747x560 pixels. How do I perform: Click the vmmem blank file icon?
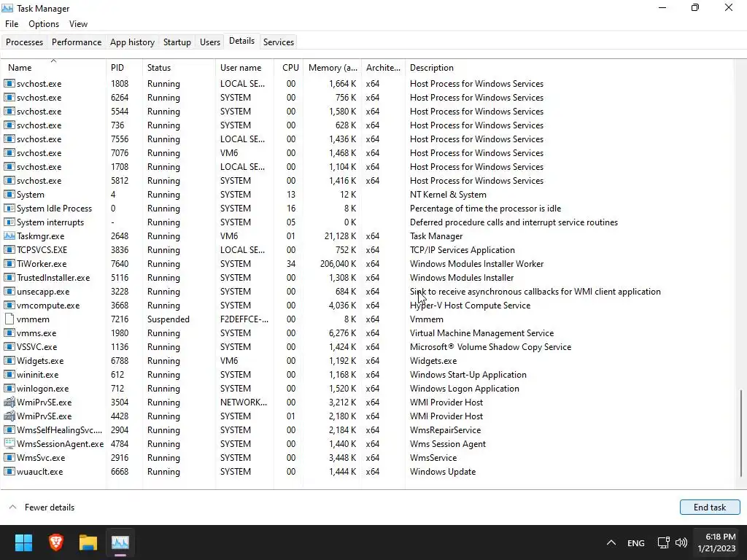(9, 319)
